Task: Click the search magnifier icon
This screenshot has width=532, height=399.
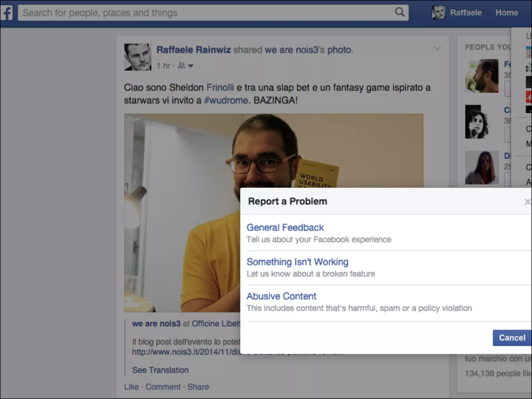Action: point(400,12)
